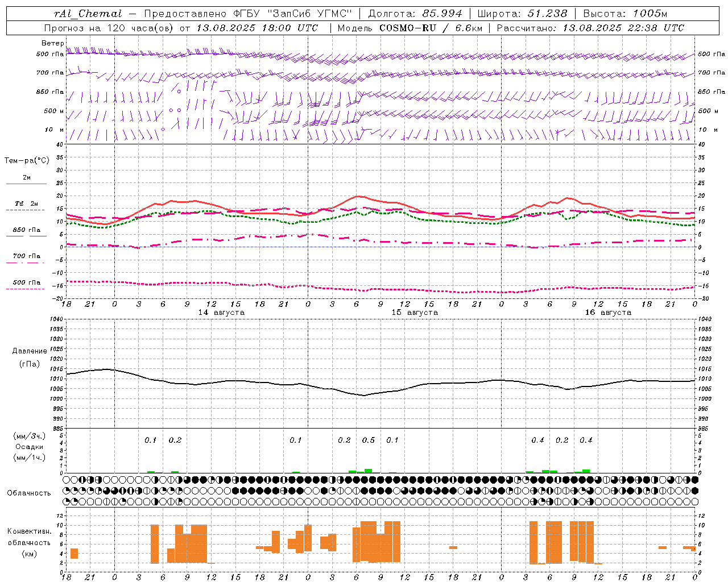Select the Высота: 1005м field
This screenshot has height=582, width=728.
coord(625,14)
